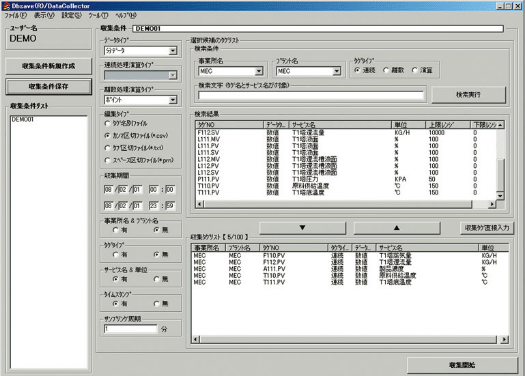This screenshot has height=376, width=525.
Task: Click the 検索実行 search button
Action: 468,95
